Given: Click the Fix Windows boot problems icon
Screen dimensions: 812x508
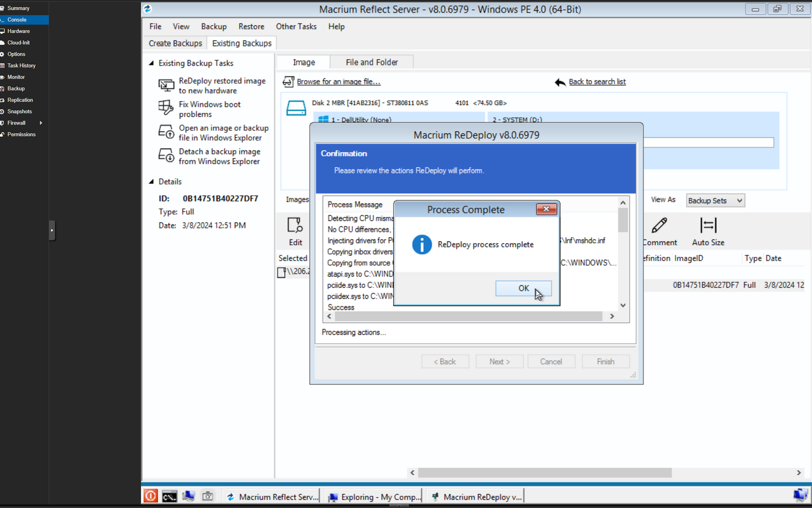Looking at the screenshot, I should click(x=166, y=108).
